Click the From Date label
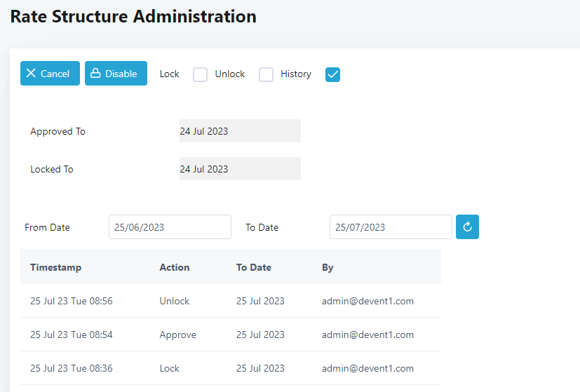Screen dimensions: 580x392 coord(47,227)
